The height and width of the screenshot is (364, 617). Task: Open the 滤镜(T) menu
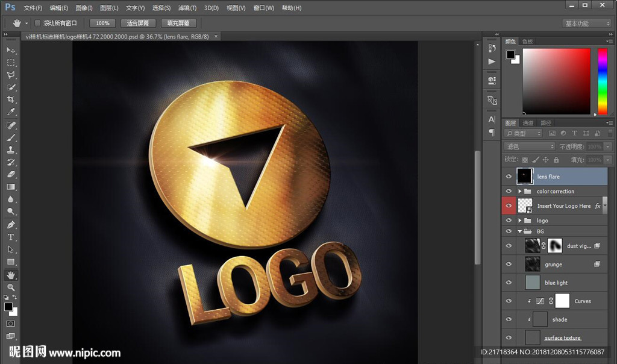(187, 8)
